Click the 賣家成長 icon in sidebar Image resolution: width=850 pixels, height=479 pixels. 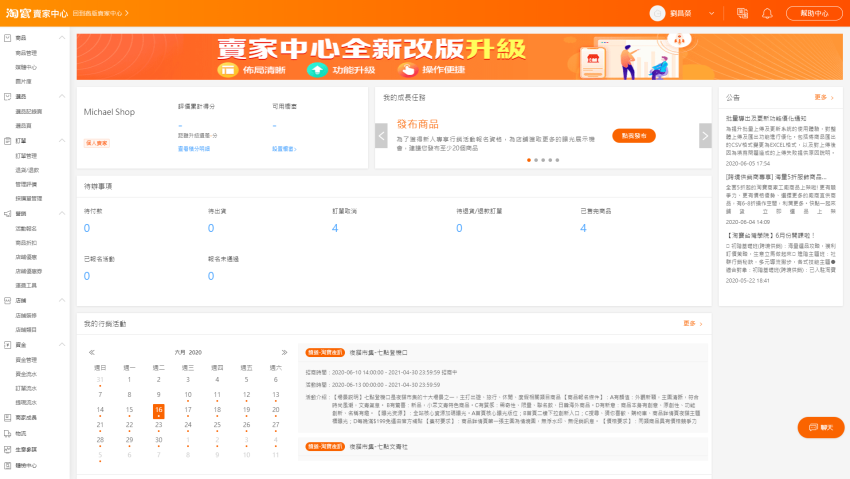(8, 418)
